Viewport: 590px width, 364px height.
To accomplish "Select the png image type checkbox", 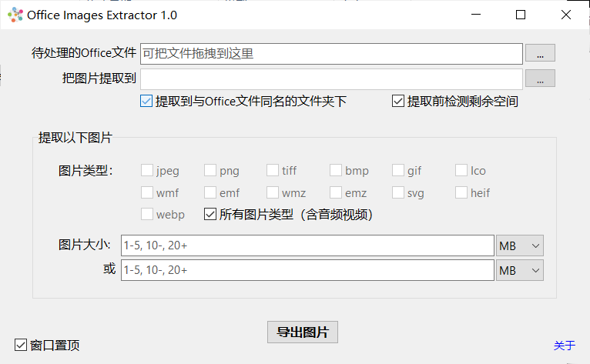I will point(210,171).
